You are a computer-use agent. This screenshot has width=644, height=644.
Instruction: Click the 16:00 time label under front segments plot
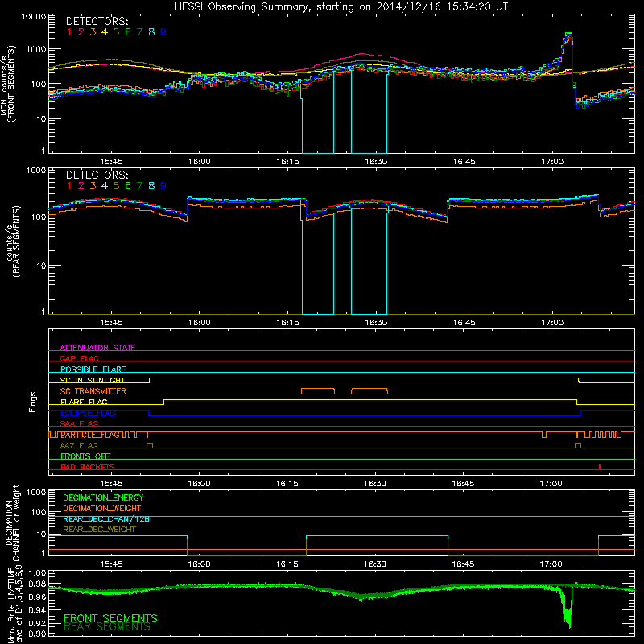(199, 162)
